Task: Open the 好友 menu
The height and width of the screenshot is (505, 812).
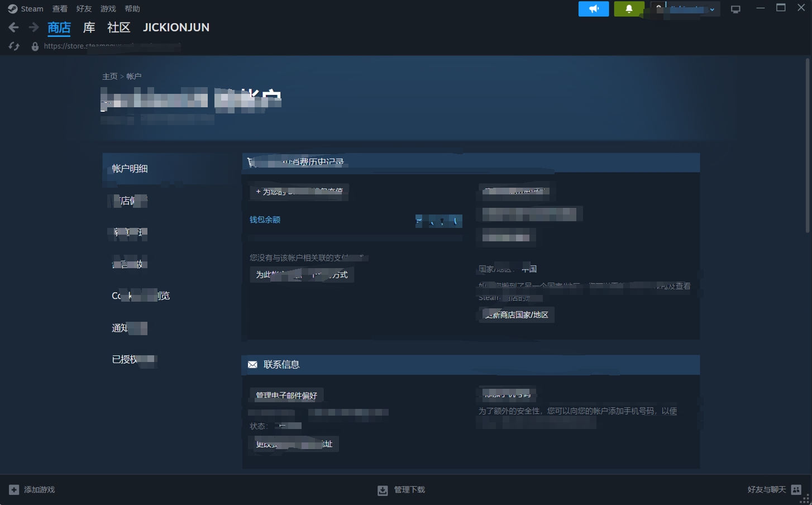Action: pyautogui.click(x=84, y=9)
